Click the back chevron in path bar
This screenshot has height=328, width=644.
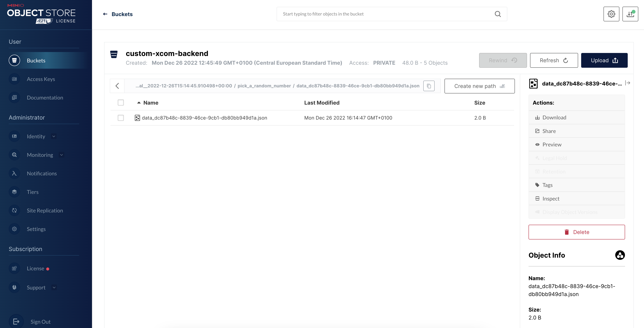pos(117,86)
